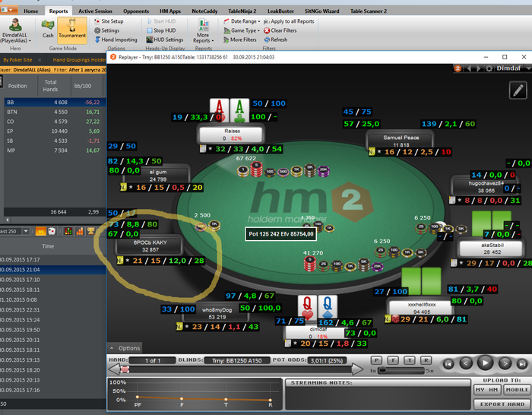Open the Dimdaf player dropdown arrow
The image size is (532, 415).
click(x=528, y=68)
